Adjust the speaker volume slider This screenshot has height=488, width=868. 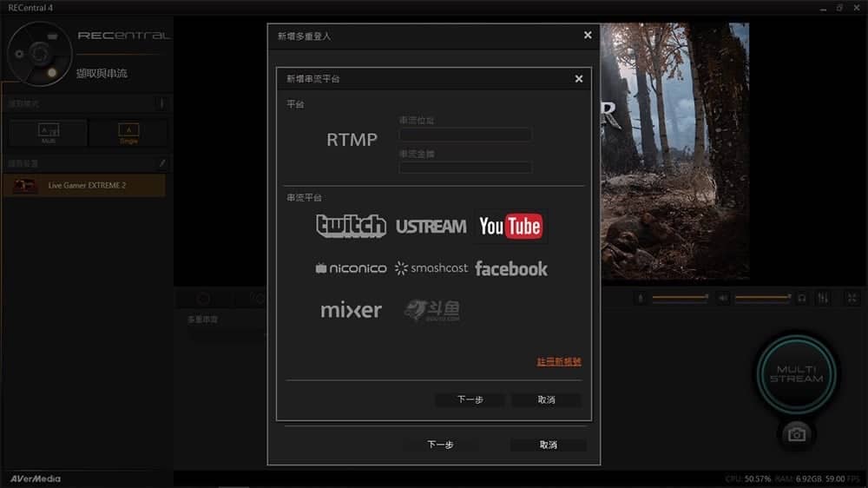tap(763, 298)
